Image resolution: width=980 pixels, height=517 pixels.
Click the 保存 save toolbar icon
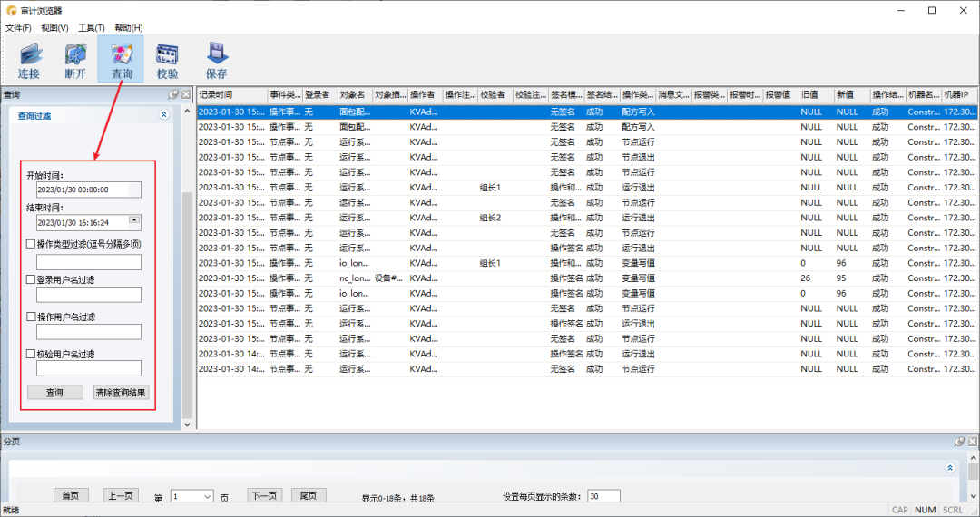pyautogui.click(x=216, y=60)
